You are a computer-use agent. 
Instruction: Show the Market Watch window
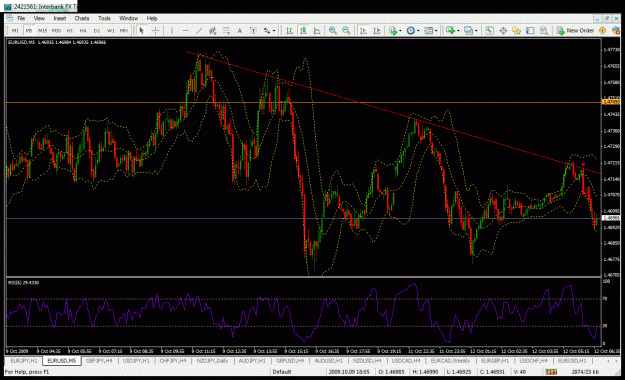point(489,31)
